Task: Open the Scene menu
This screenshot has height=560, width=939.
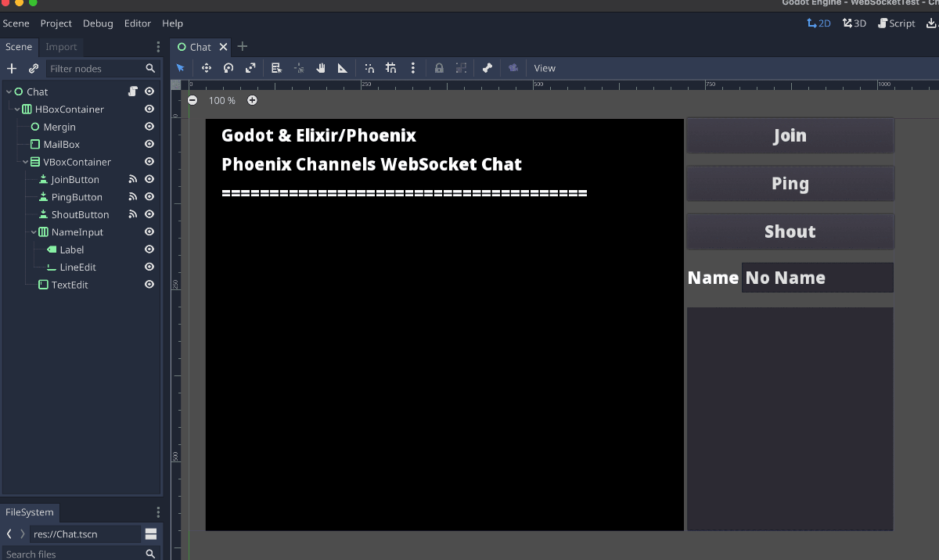Action: point(16,23)
